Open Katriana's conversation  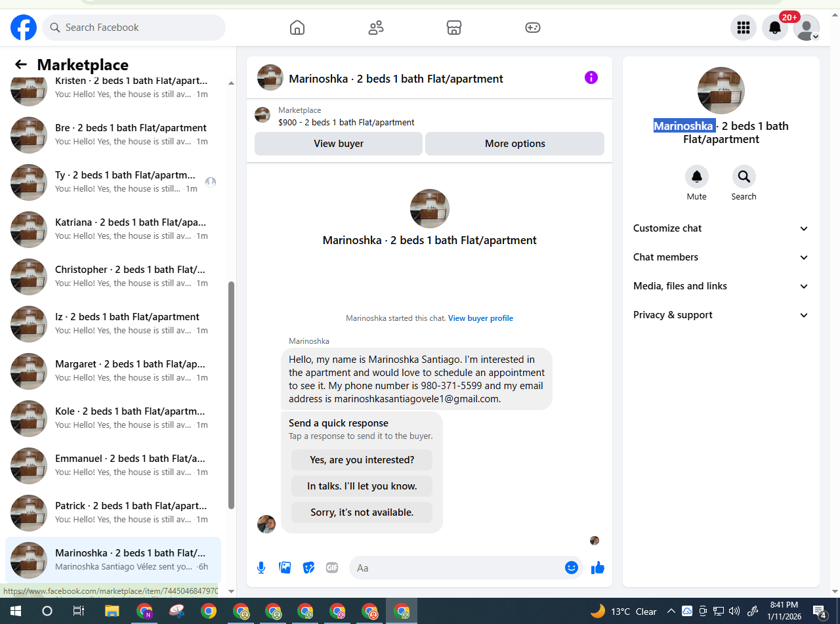click(x=113, y=229)
